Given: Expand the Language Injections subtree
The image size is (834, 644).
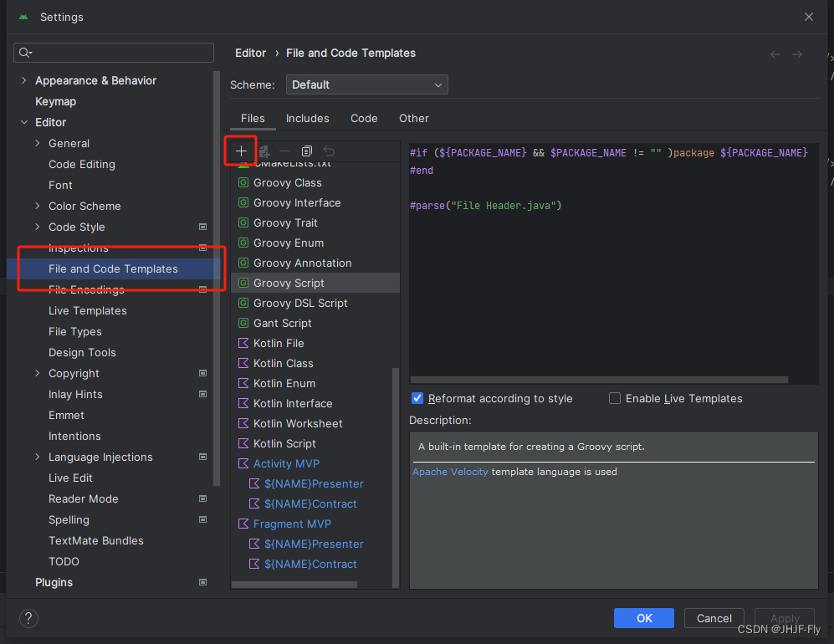Looking at the screenshot, I should click(38, 457).
